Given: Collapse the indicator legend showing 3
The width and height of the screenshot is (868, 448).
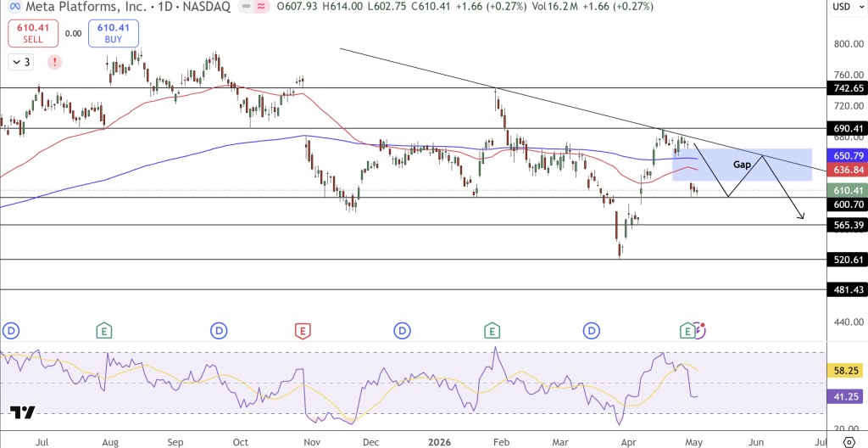Looking at the screenshot, I should pyautogui.click(x=21, y=62).
